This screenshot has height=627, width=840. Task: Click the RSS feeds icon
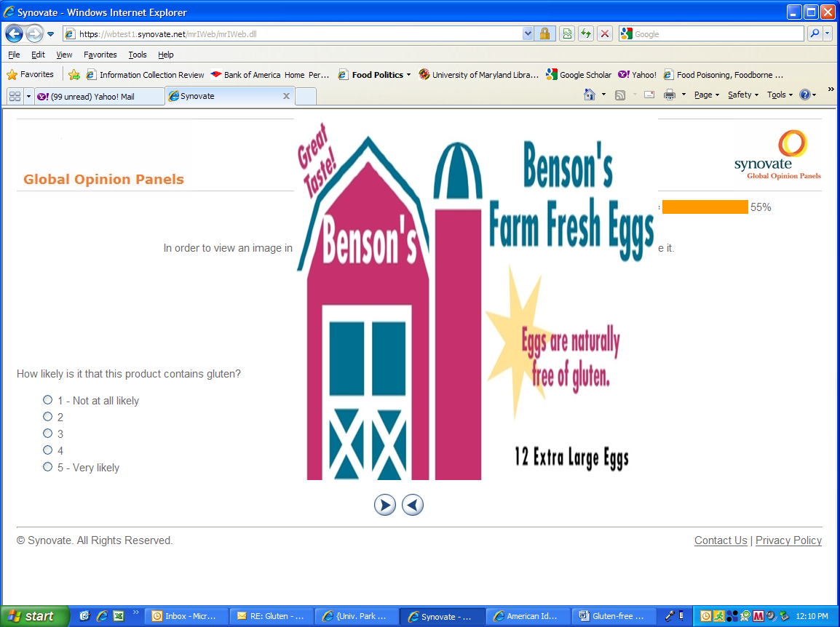620,95
